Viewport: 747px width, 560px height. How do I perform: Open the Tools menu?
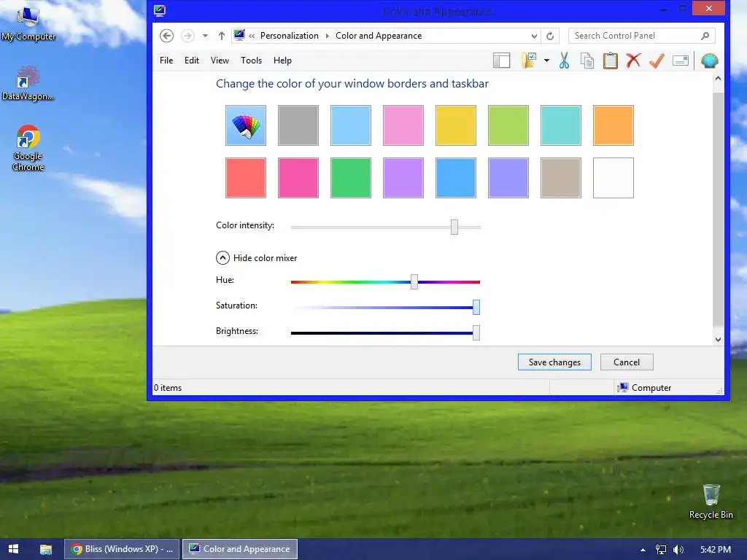pyautogui.click(x=251, y=61)
